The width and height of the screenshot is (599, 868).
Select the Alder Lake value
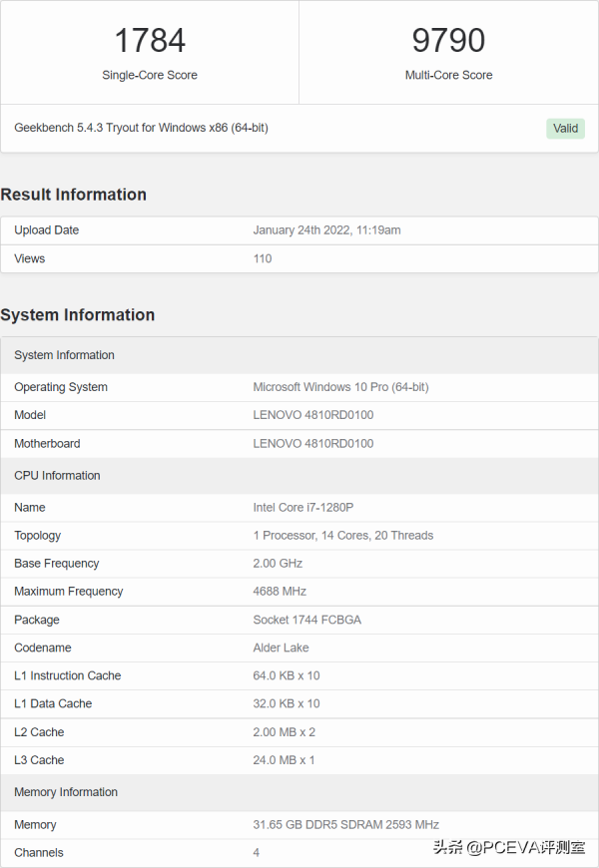point(281,648)
